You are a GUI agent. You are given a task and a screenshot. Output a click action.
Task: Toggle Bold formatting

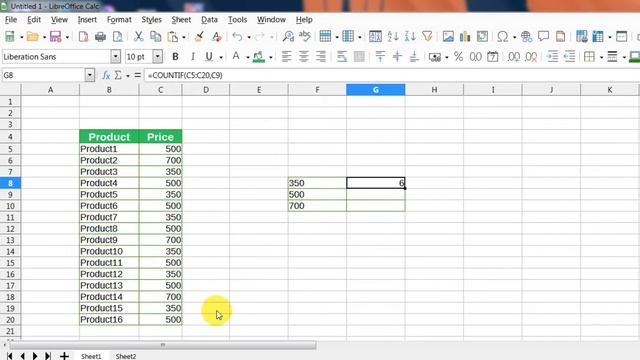[176, 57]
